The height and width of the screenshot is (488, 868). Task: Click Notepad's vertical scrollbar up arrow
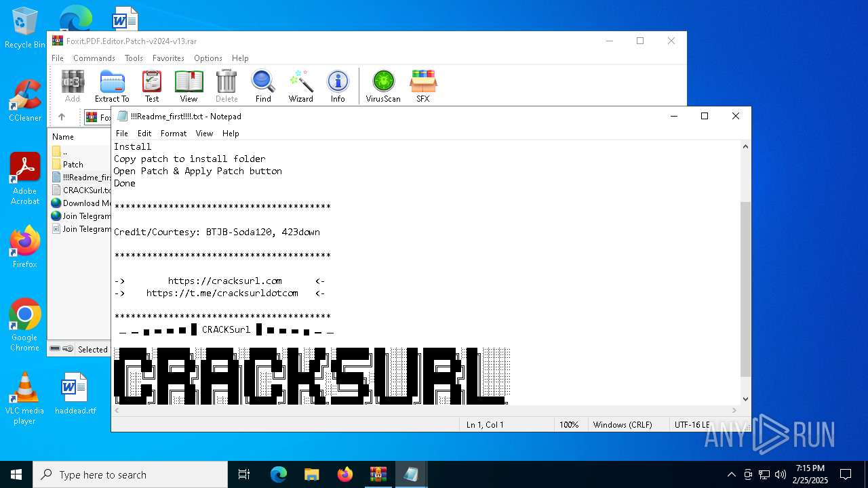[x=746, y=146]
